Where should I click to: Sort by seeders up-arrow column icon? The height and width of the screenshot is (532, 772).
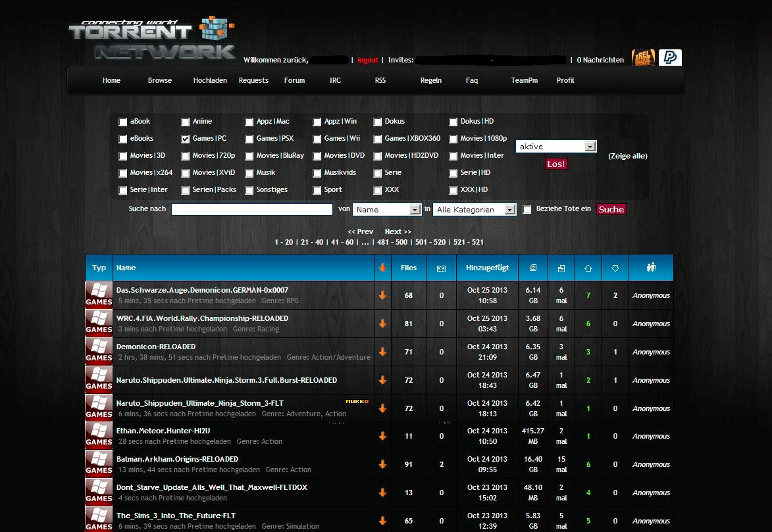(x=588, y=268)
